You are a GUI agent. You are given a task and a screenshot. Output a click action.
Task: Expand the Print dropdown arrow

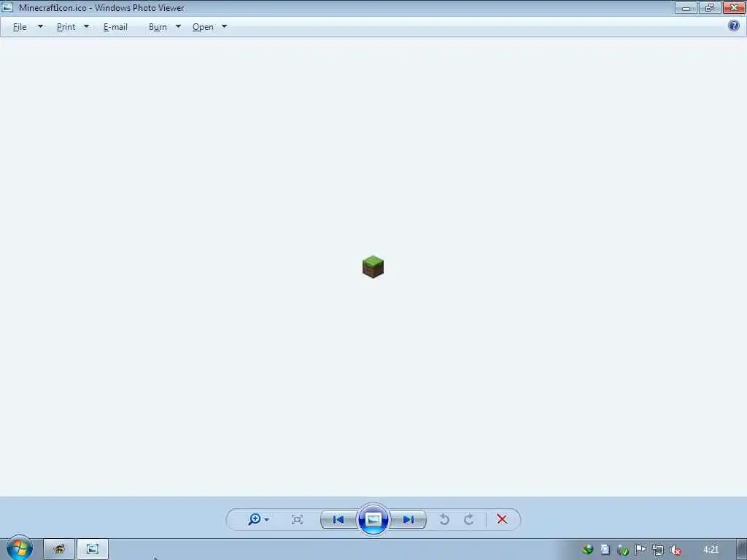[x=86, y=27]
